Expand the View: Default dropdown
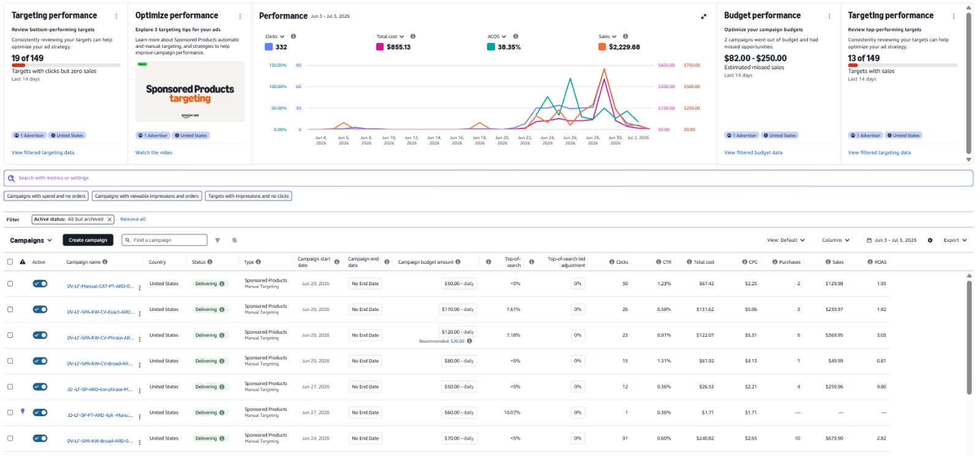Image resolution: width=980 pixels, height=456 pixels. pos(786,241)
